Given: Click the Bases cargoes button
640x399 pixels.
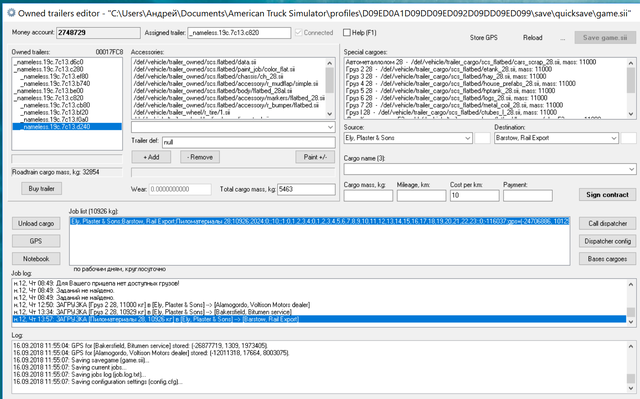Looking at the screenshot, I should click(607, 259).
